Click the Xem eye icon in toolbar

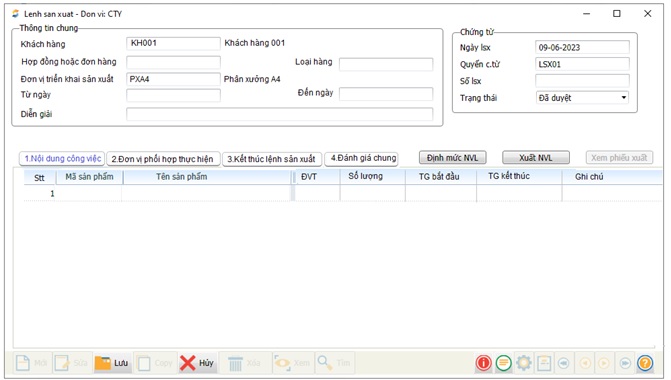(x=293, y=363)
